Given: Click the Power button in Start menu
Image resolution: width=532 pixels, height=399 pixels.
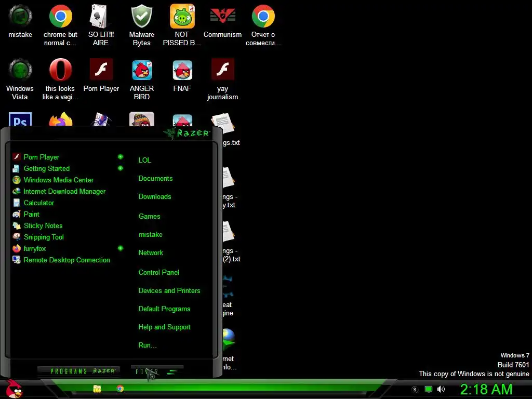Looking at the screenshot, I should pos(147,372).
